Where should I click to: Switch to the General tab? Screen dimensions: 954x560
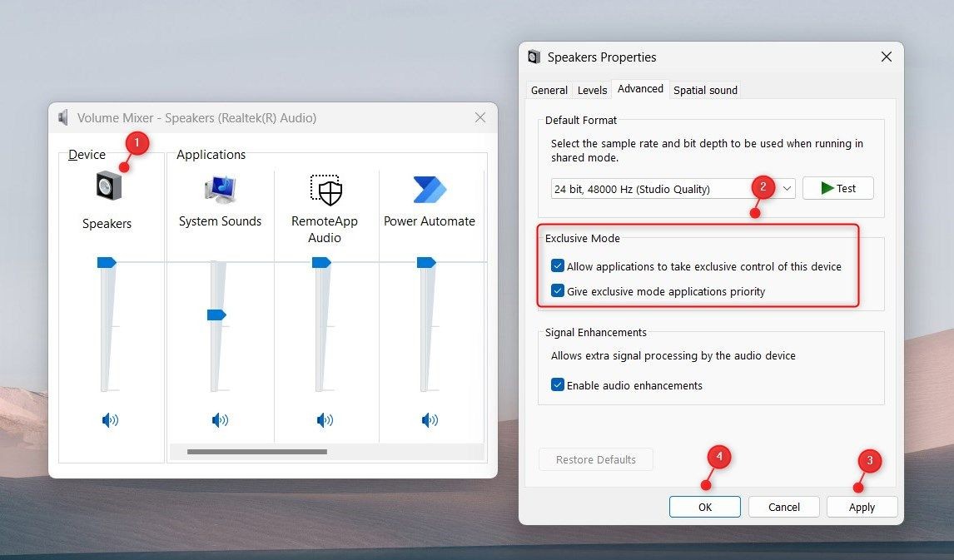(x=549, y=90)
